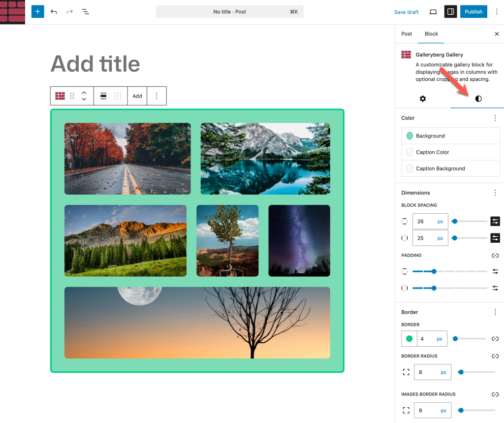This screenshot has height=423, width=504.
Task: Undo the last editor change
Action: 54,12
